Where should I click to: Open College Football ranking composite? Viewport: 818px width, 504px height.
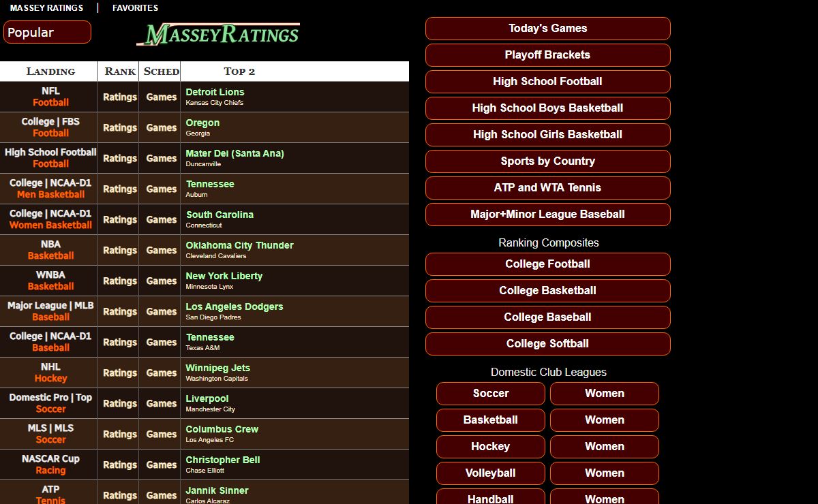[x=547, y=264]
